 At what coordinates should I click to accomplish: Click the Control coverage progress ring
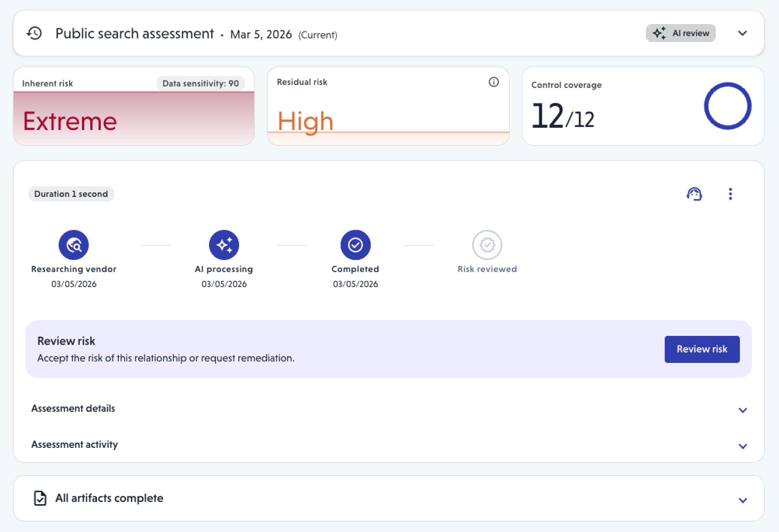(727, 106)
